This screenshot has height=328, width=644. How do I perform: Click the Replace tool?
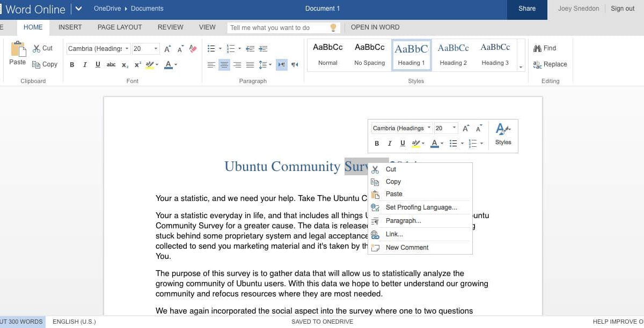click(x=550, y=64)
